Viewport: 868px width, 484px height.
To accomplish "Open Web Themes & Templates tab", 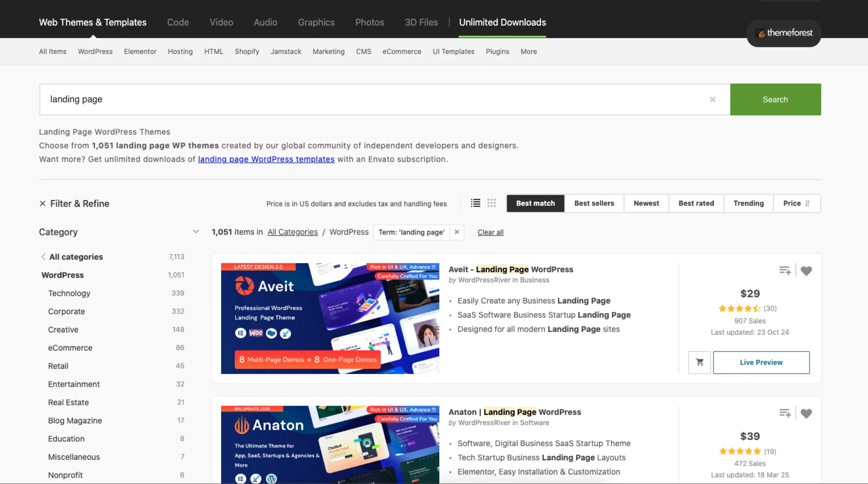I will 93,22.
